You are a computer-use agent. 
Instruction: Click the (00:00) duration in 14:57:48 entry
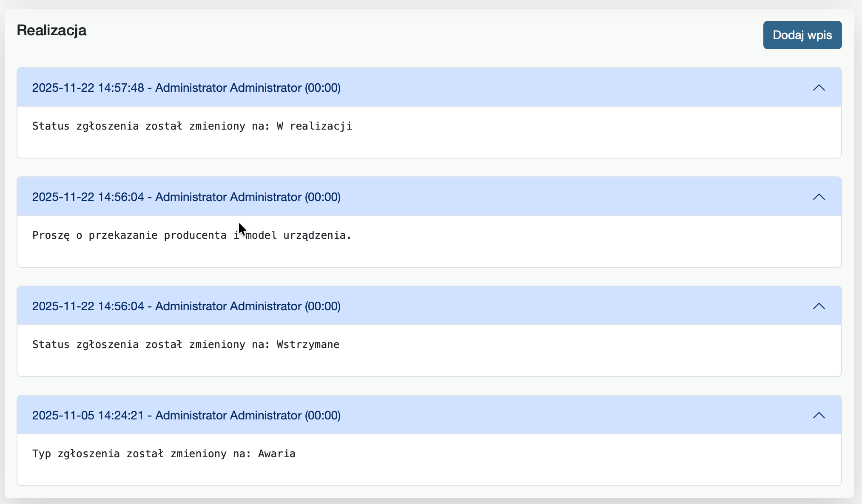pos(322,88)
